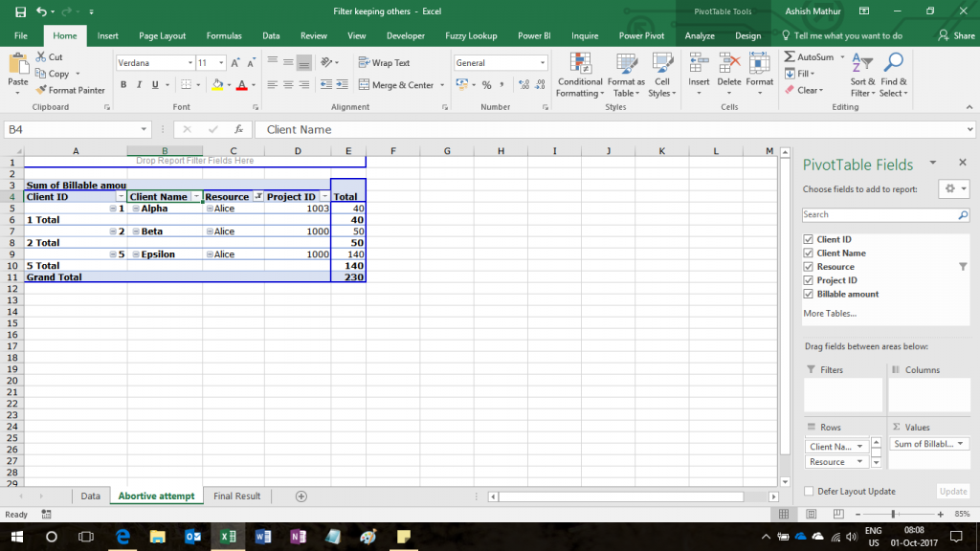Open the font name Verdana dropdown
The height and width of the screenshot is (551, 980).
190,63
